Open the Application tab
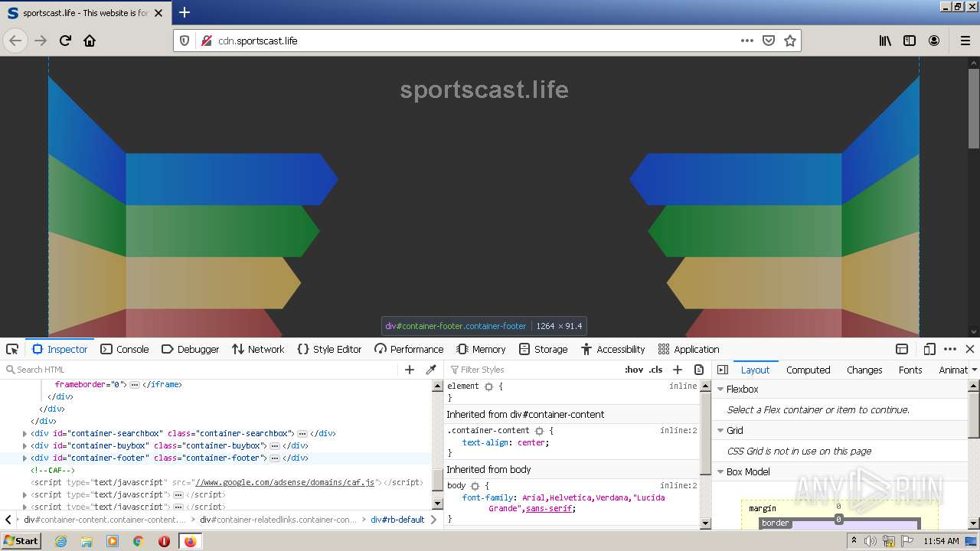 tap(688, 349)
